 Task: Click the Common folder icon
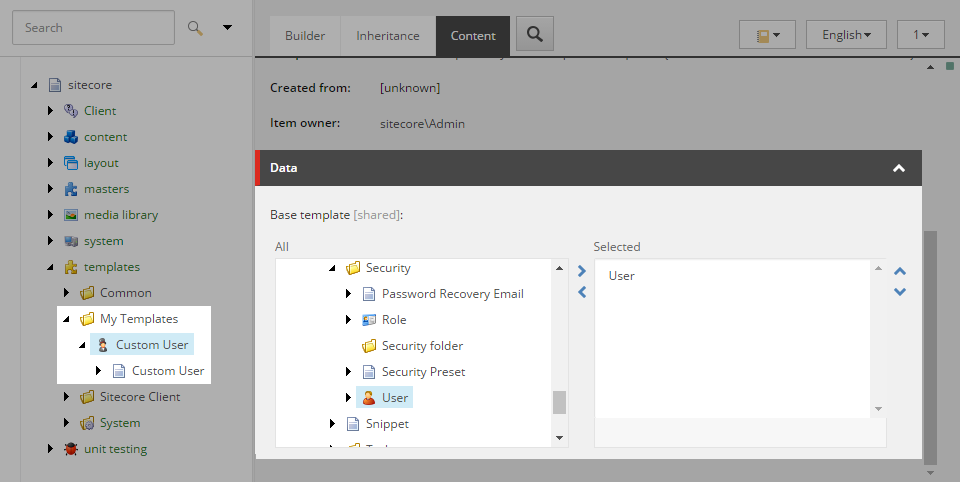click(x=87, y=293)
